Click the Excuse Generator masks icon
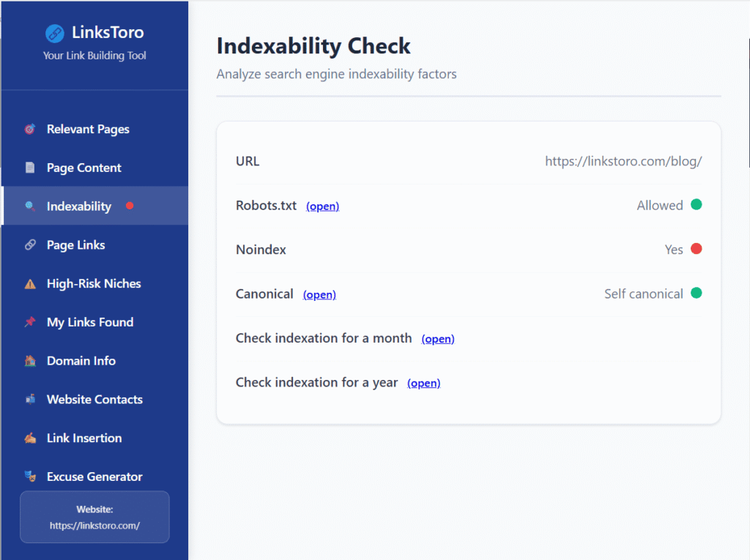The width and height of the screenshot is (750, 560). (30, 477)
